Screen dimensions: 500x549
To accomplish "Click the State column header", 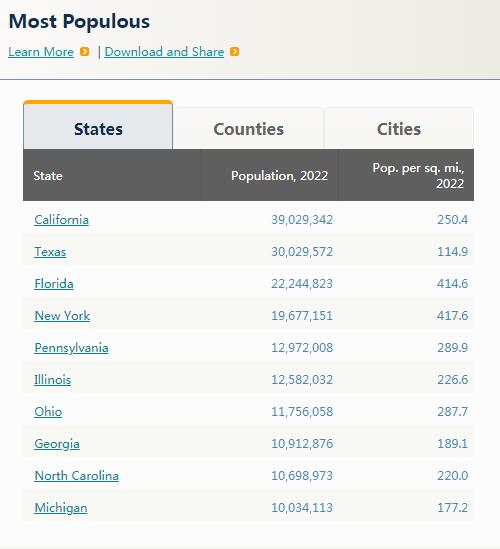I will coord(112,175).
